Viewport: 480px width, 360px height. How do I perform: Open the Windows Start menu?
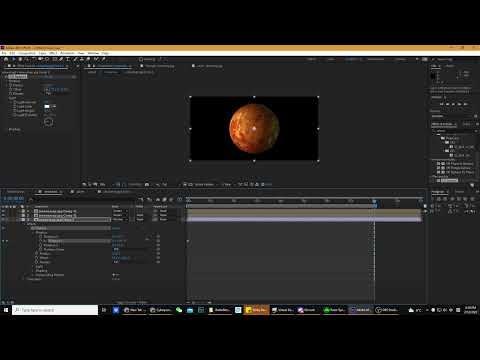(6, 310)
